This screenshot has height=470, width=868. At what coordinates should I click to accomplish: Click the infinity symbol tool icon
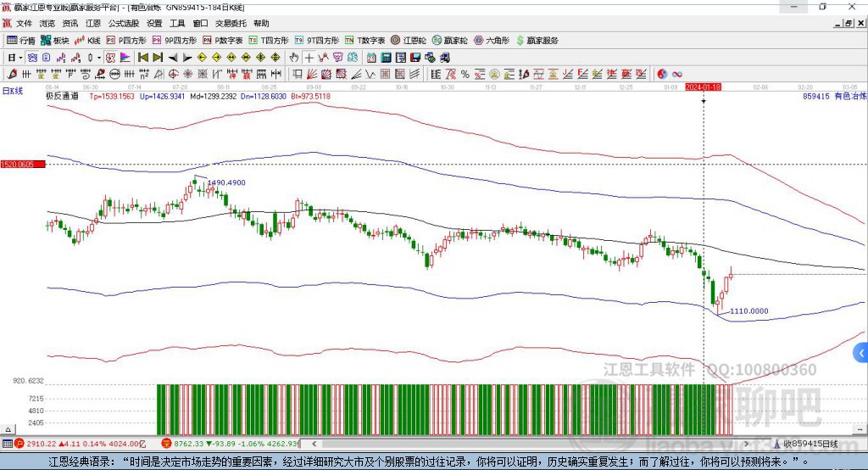677,75
